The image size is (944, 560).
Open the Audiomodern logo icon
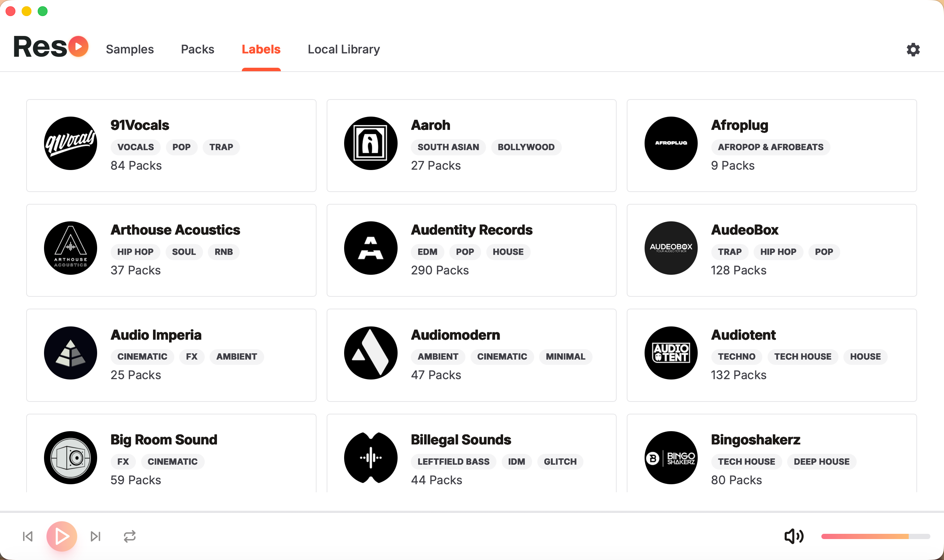[370, 353]
